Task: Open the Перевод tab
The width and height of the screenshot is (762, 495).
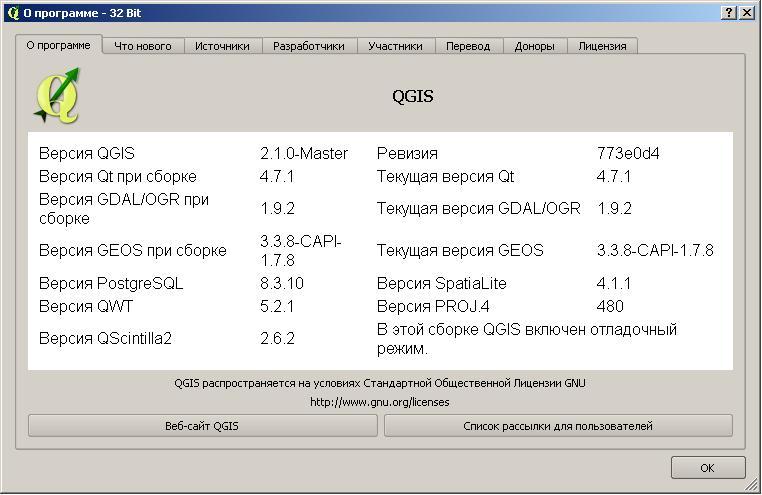Action: coord(468,46)
